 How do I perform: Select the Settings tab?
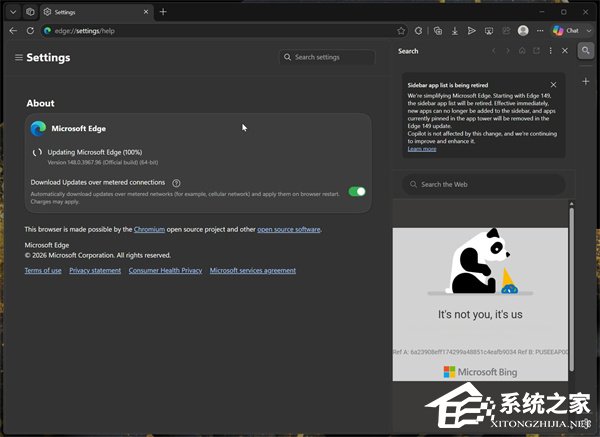[96, 12]
